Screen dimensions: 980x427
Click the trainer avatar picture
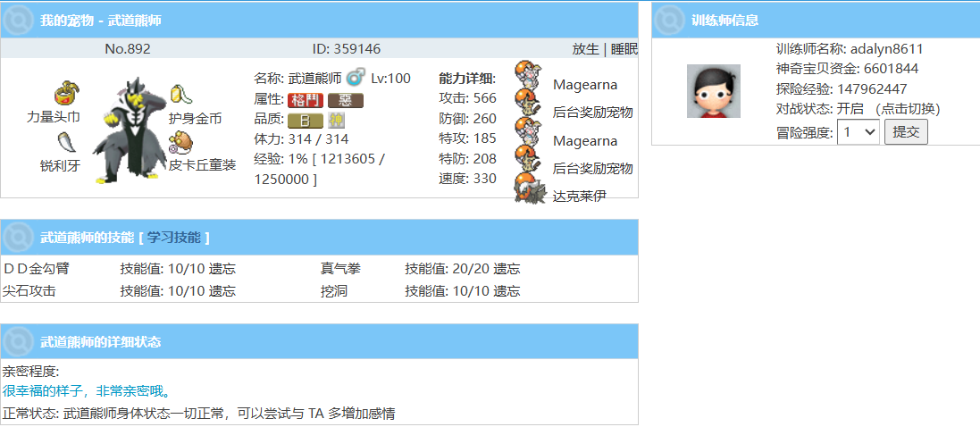pos(713,91)
